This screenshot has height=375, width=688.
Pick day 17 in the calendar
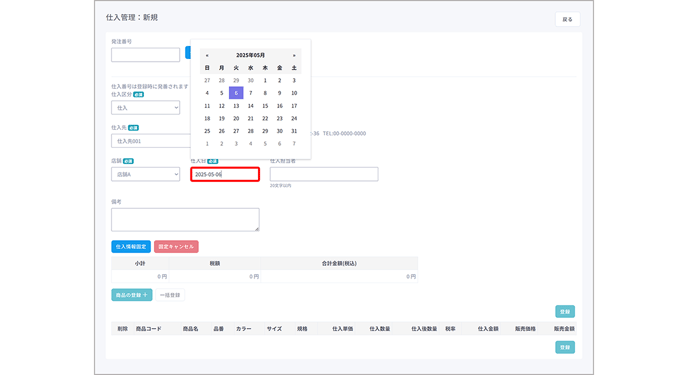click(294, 106)
